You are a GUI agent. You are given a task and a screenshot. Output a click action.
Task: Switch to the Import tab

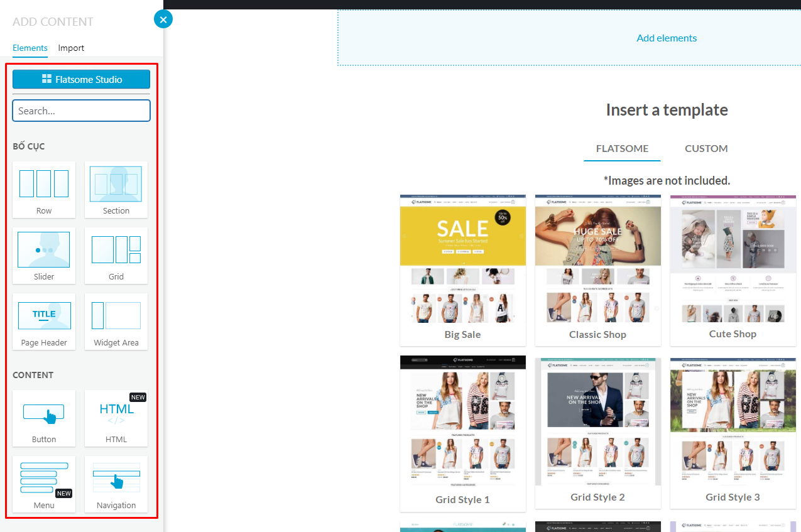(x=71, y=48)
